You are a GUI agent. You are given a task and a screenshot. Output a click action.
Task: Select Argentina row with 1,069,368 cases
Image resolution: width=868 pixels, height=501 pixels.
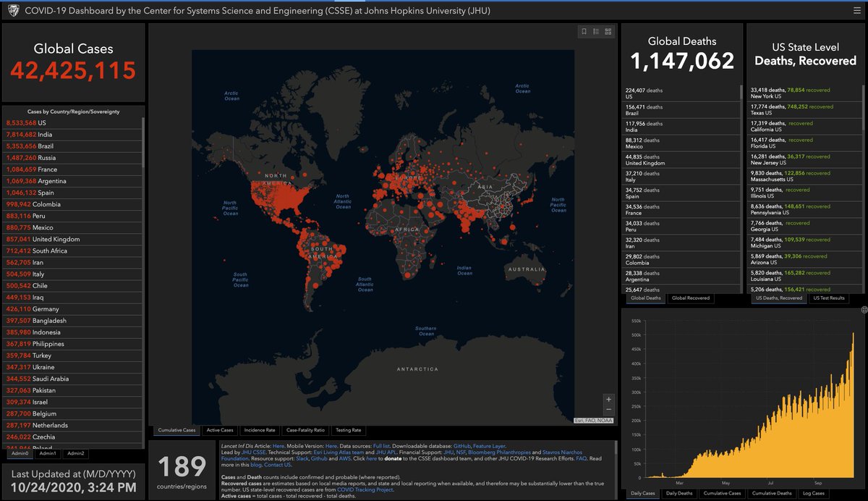point(72,181)
